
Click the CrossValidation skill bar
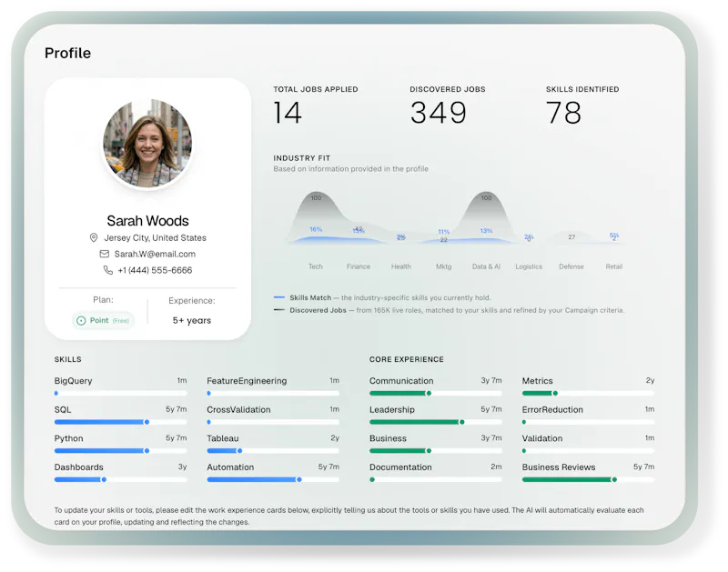[x=273, y=422]
